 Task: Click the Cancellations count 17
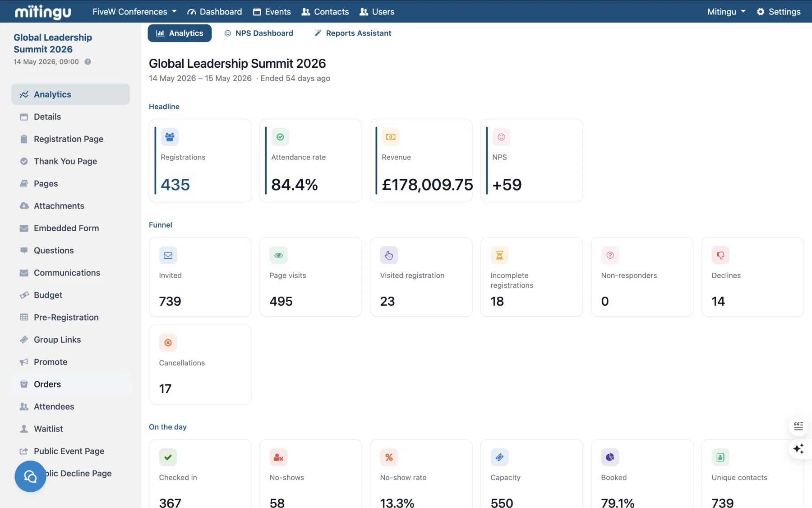(x=165, y=389)
